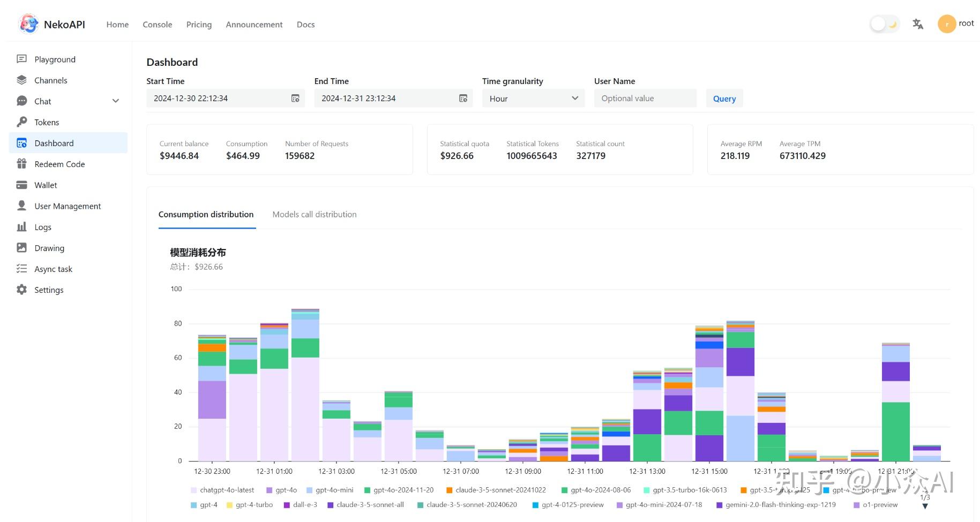Screen dimensions: 980x522
Task: Switch to Models call distribution tab
Action: (x=315, y=214)
